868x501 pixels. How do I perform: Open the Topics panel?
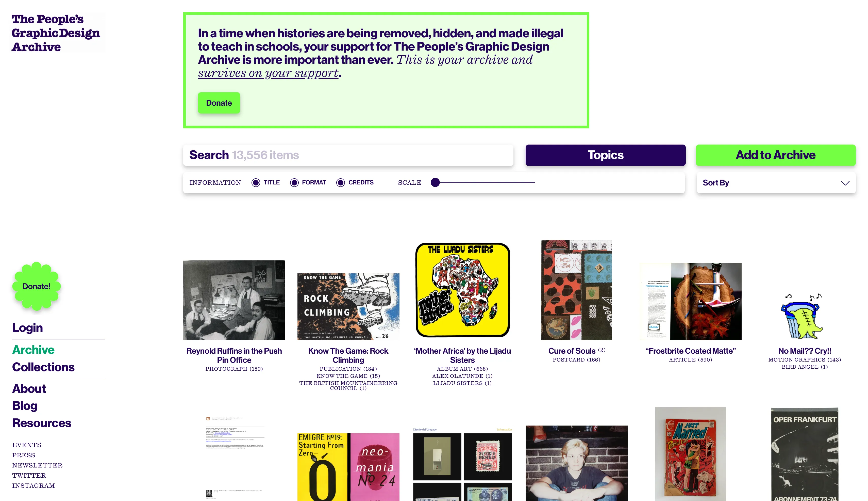click(605, 155)
